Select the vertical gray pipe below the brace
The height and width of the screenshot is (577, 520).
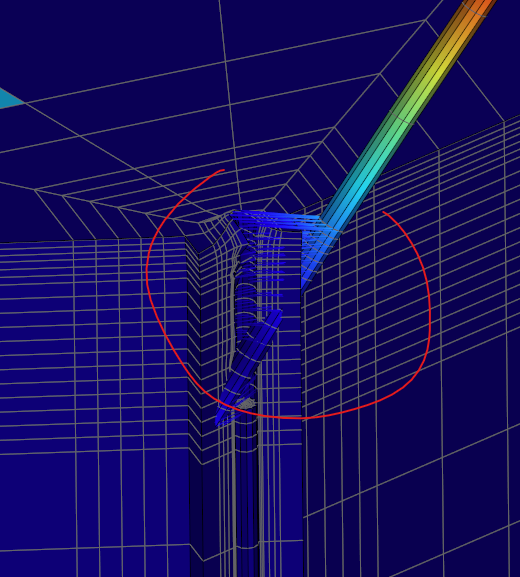click(x=246, y=497)
